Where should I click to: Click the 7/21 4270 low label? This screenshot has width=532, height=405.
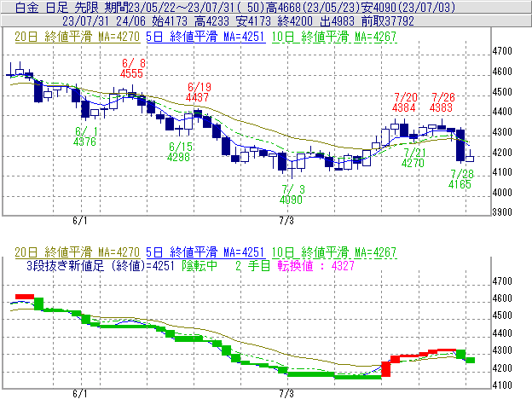tap(413, 158)
